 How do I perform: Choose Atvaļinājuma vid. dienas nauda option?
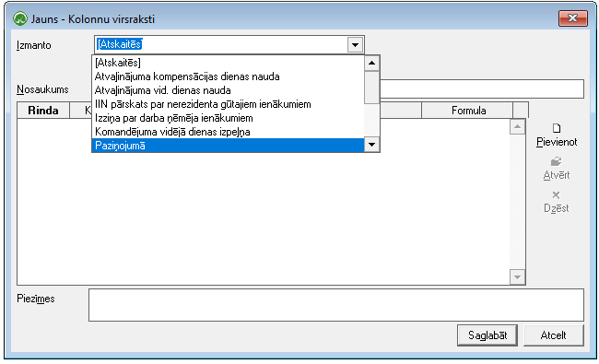click(228, 90)
